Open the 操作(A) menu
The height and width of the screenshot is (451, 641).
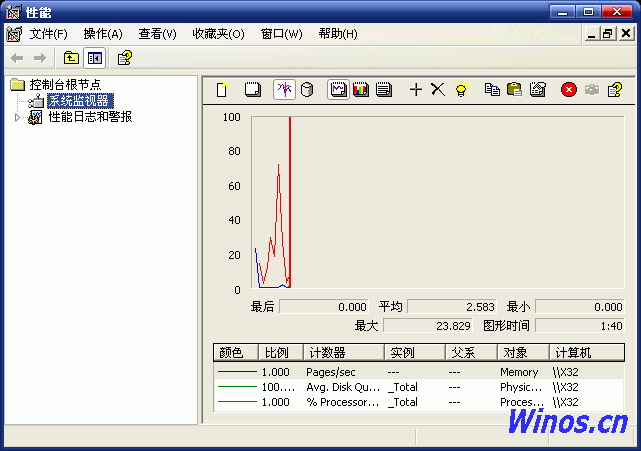coord(103,34)
